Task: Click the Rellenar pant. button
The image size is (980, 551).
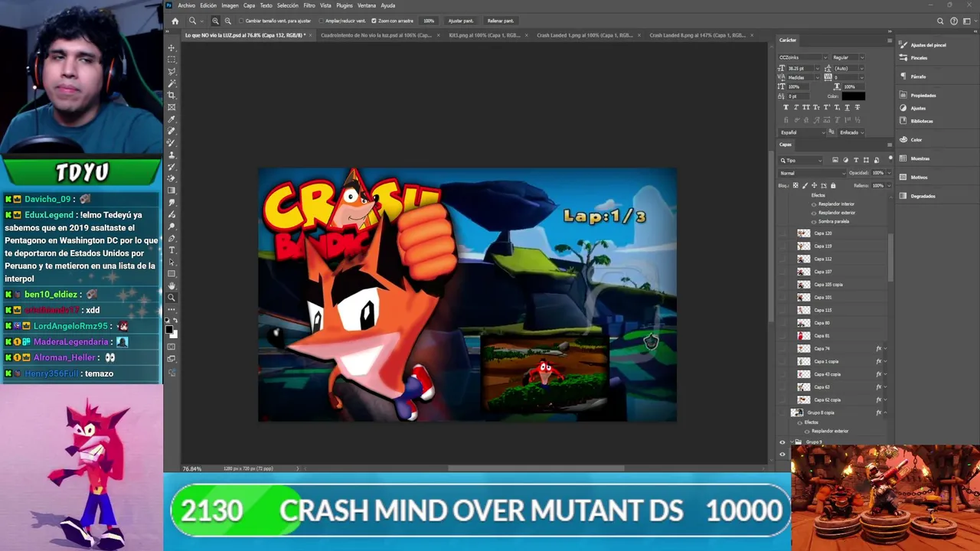Action: [501, 21]
